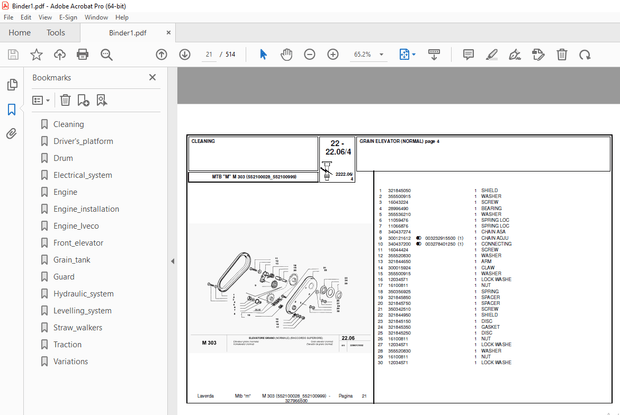Jump to the Levelling_system bookmark
620x415 pixels.
pos(82,311)
